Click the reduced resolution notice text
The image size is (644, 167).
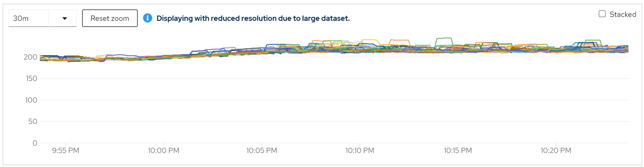(x=253, y=18)
